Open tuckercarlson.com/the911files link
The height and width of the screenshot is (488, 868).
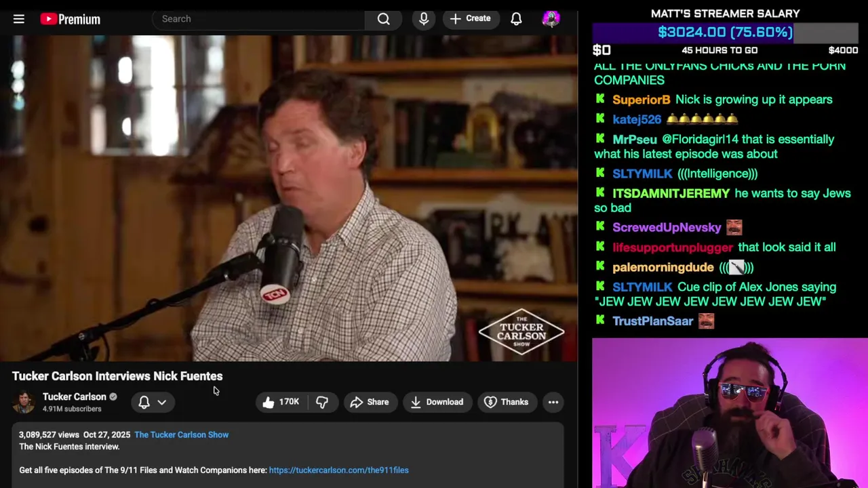(x=338, y=470)
